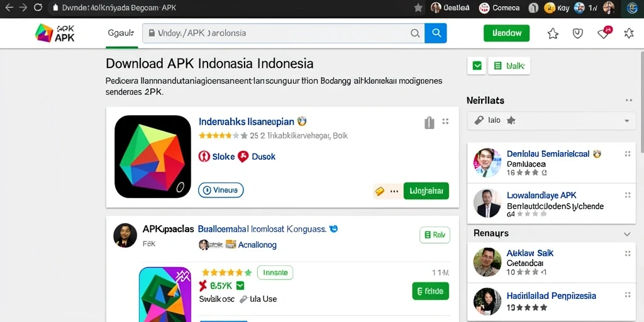
Task: Click the three dots beside the yellow tag
Action: click(x=394, y=191)
